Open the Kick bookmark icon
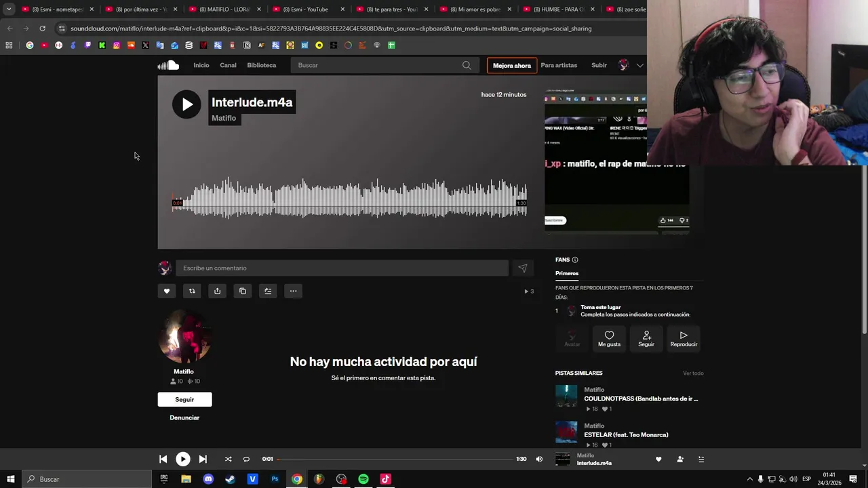Screen dimensions: 868x488 [x=102, y=45]
